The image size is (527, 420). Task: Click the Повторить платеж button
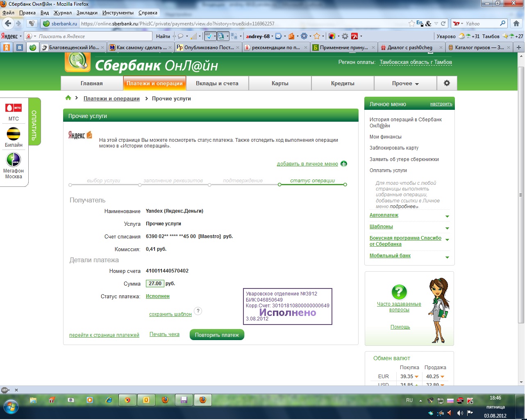click(217, 335)
